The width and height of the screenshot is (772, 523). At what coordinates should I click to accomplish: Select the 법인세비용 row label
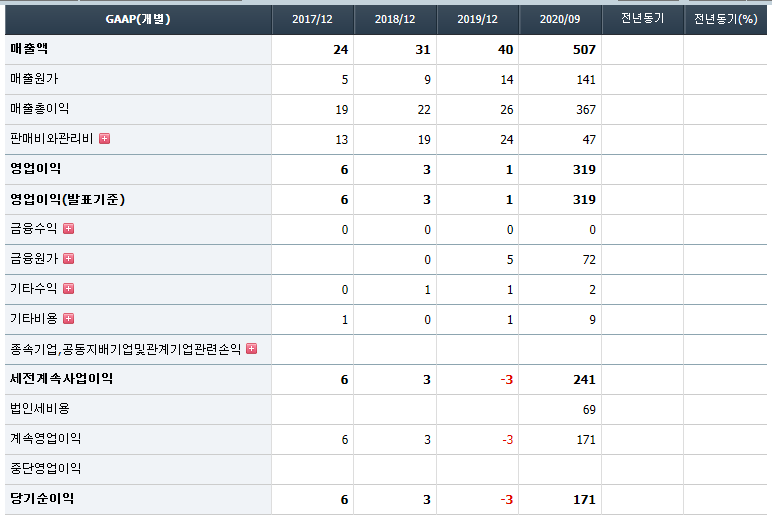[x=40, y=409]
